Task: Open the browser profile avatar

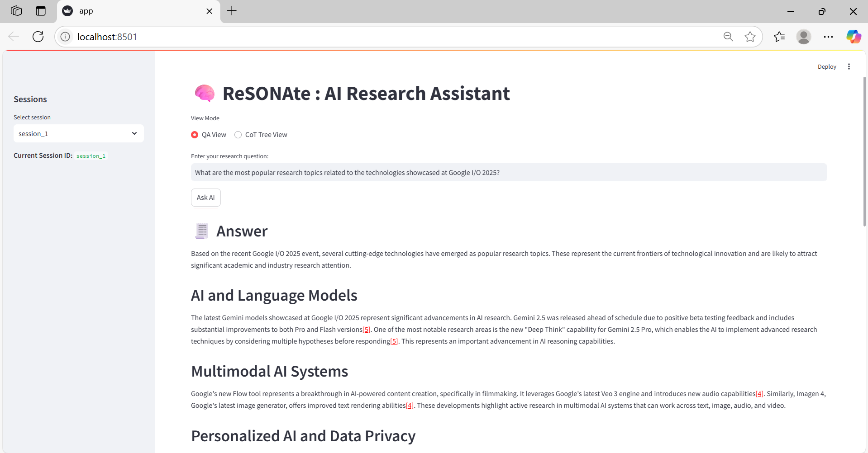Action: pyautogui.click(x=804, y=37)
